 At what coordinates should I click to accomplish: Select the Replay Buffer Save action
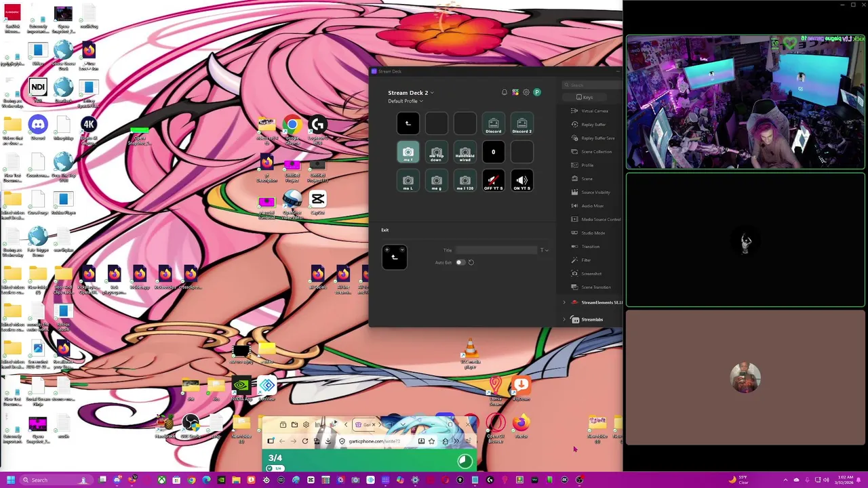[x=593, y=138]
